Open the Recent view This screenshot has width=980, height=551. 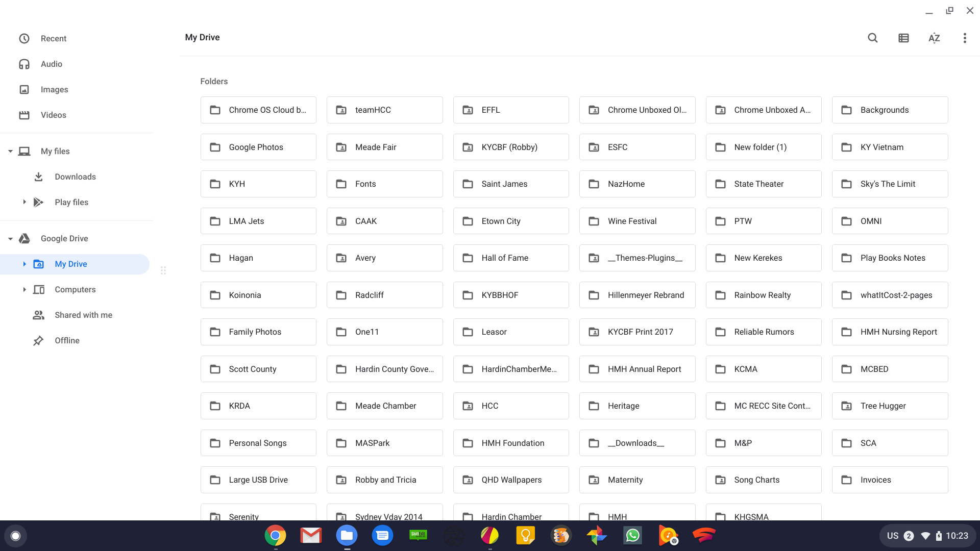[54, 38]
